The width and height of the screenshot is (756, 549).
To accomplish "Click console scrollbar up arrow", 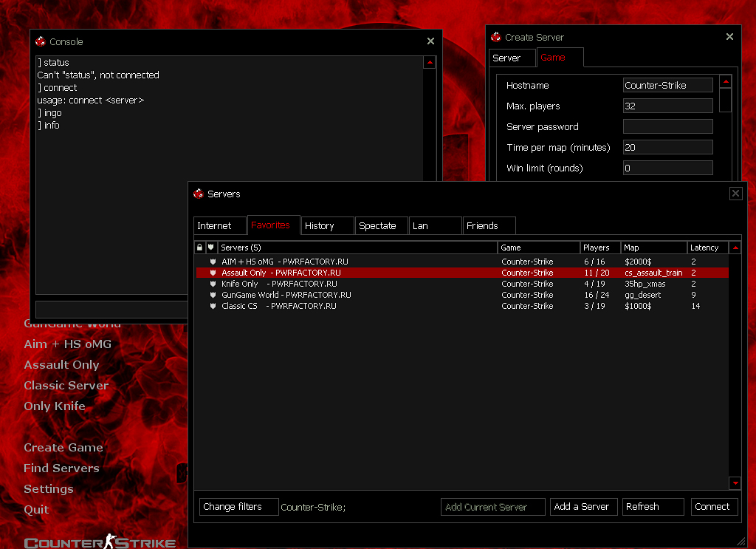I will pyautogui.click(x=430, y=62).
